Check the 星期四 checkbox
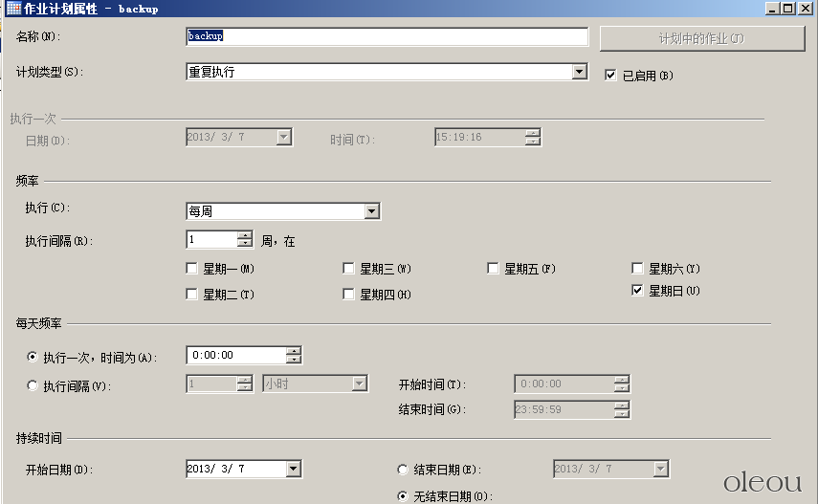Image resolution: width=818 pixels, height=504 pixels. [x=348, y=295]
